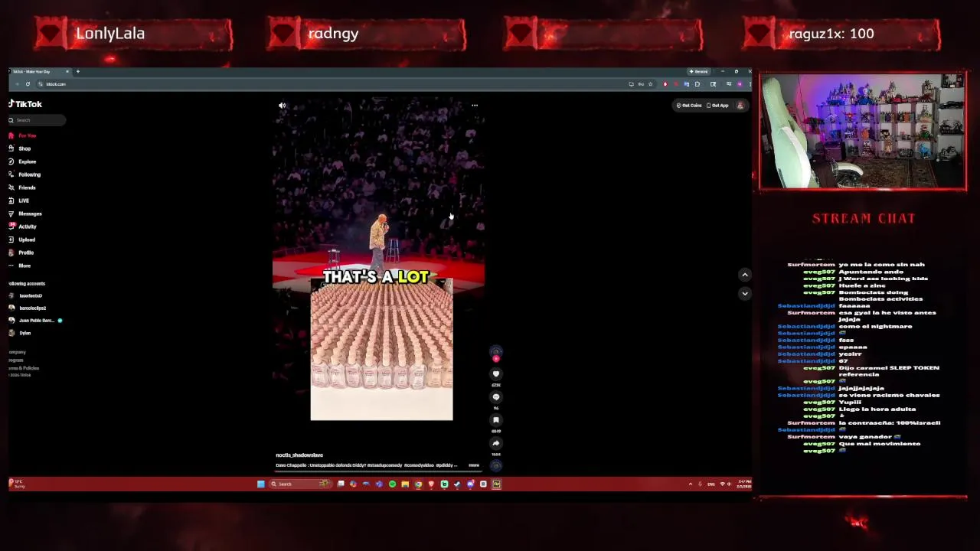Open the For You feed
Viewport: 980px width, 551px height.
tap(22, 135)
